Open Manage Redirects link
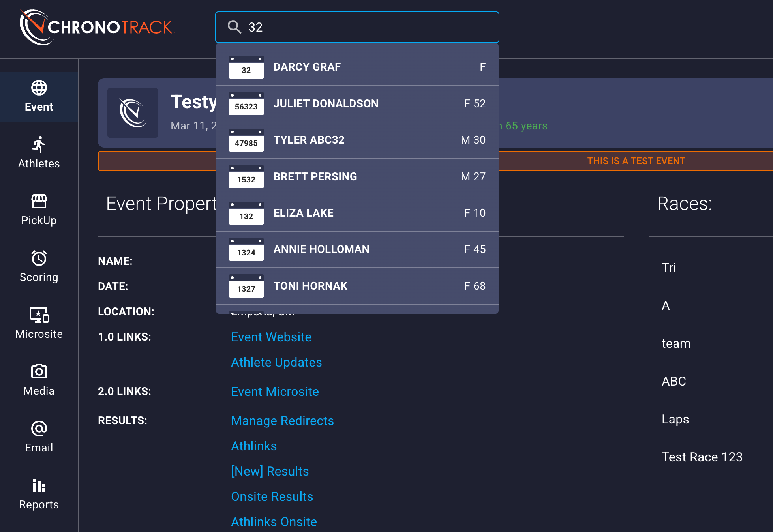 click(282, 421)
